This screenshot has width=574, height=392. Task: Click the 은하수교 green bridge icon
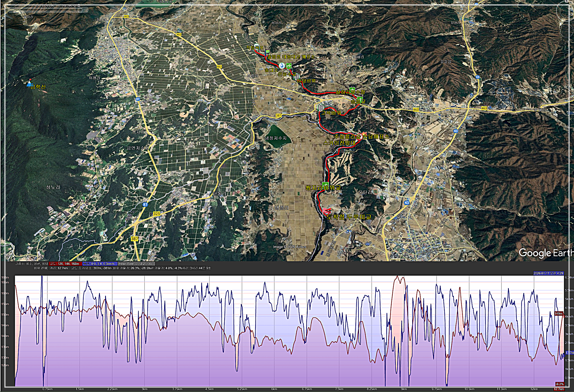point(289,66)
